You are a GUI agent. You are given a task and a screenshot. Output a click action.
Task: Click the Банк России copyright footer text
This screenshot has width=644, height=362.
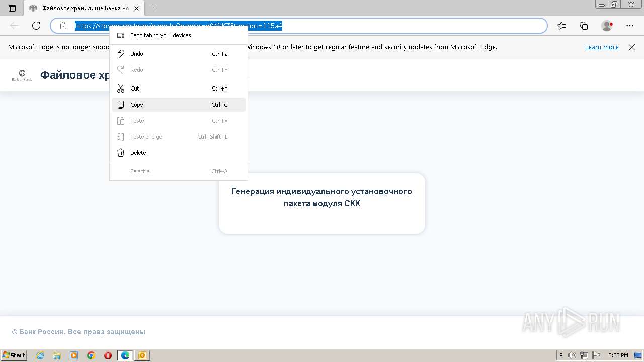78,332
